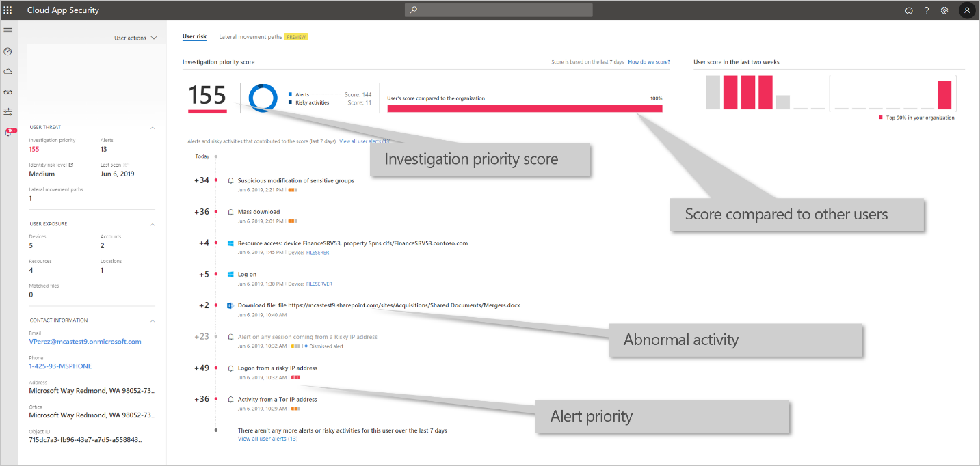Click the Dismissed alert label
This screenshot has height=466, width=980.
point(326,346)
